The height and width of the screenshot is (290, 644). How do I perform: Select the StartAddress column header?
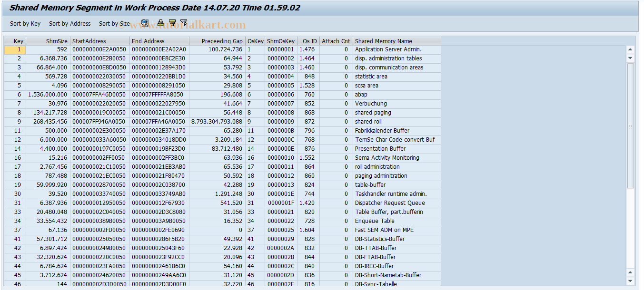[x=100, y=41]
